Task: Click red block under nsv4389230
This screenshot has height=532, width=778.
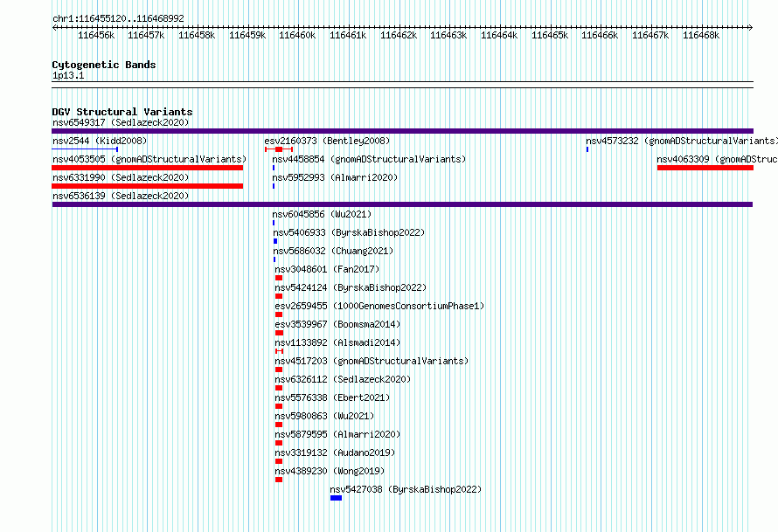Action: pyautogui.click(x=279, y=480)
